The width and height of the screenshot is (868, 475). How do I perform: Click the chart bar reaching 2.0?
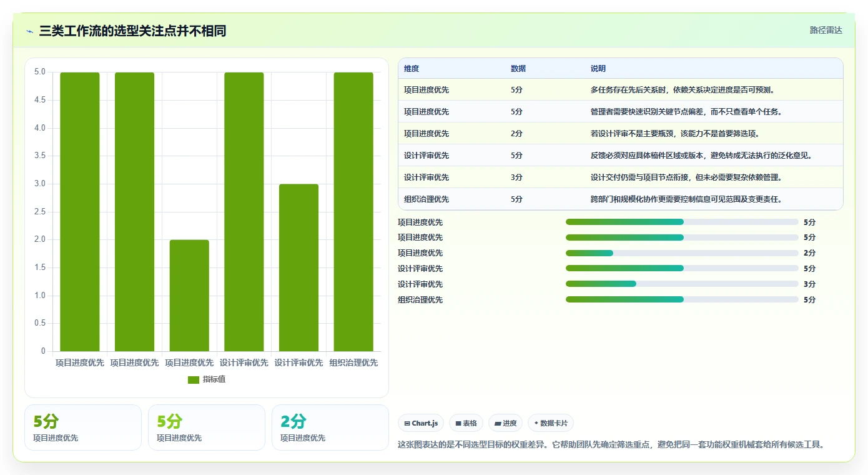(x=189, y=296)
